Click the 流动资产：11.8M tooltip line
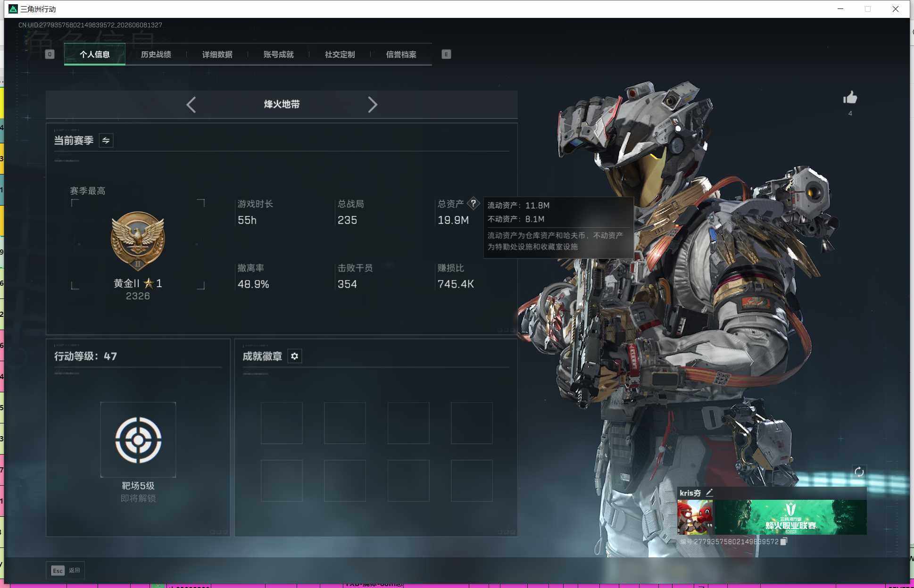Viewport: 914px width, 588px height. [519, 206]
